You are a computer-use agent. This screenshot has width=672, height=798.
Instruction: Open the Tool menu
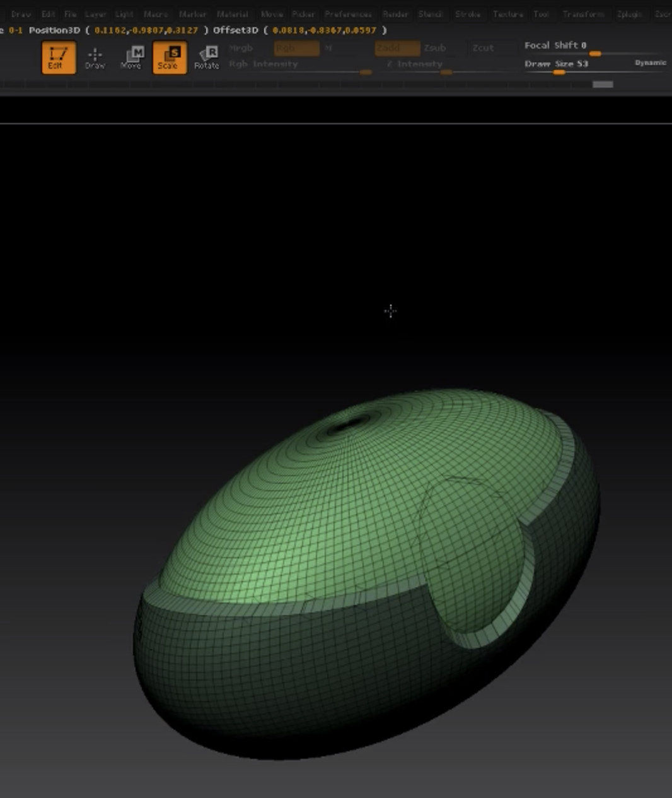pyautogui.click(x=541, y=14)
